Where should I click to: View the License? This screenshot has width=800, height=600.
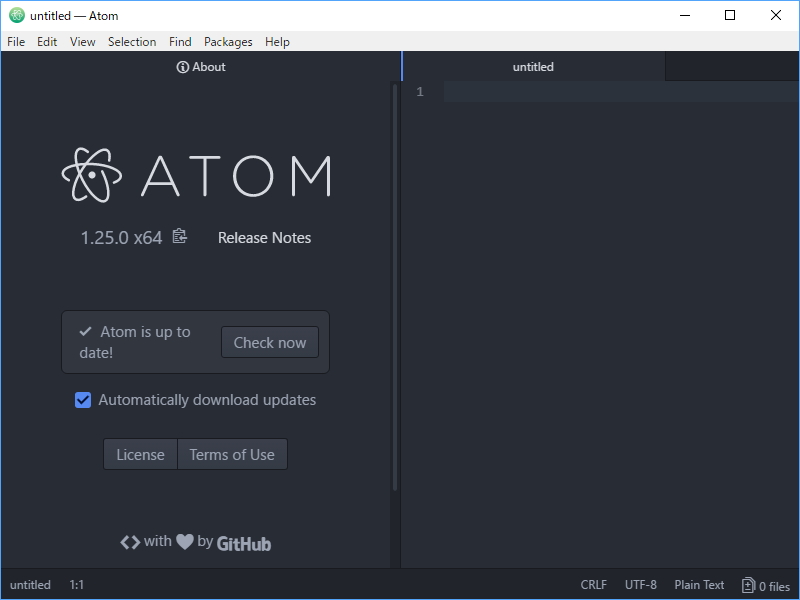[140, 454]
